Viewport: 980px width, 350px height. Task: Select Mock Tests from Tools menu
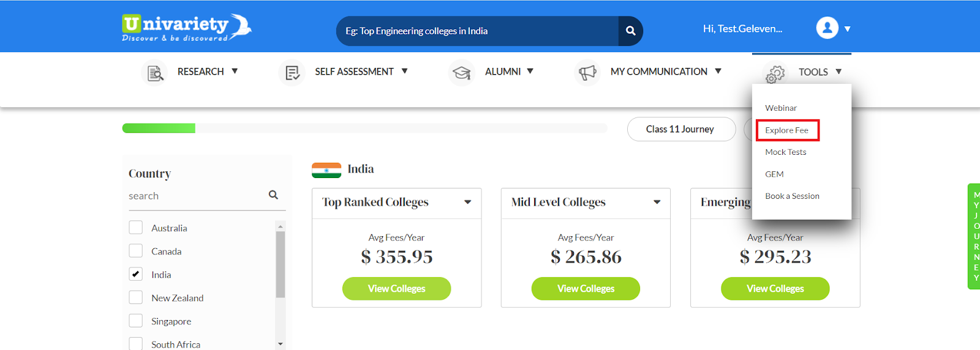(786, 152)
